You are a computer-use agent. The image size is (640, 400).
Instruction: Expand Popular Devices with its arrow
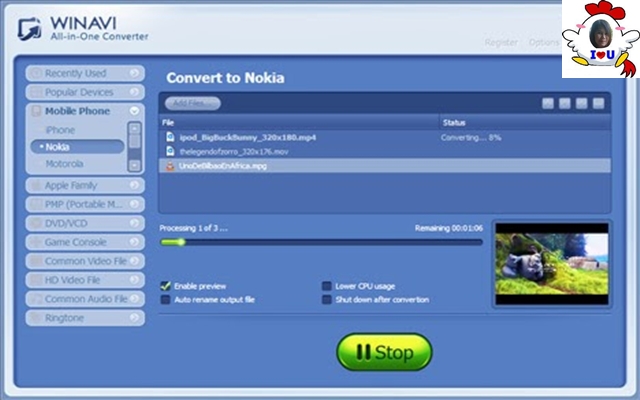click(134, 92)
